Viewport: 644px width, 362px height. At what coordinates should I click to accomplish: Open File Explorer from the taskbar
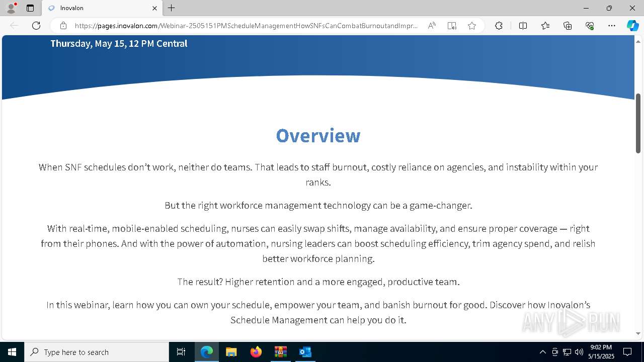point(231,352)
